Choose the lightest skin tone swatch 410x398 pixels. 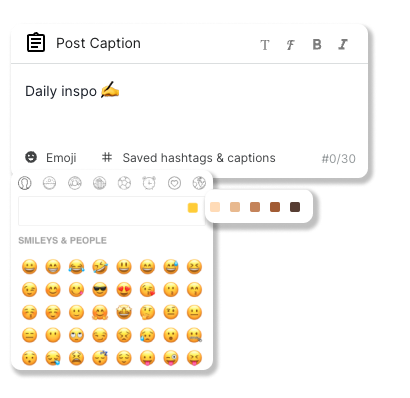[215, 207]
